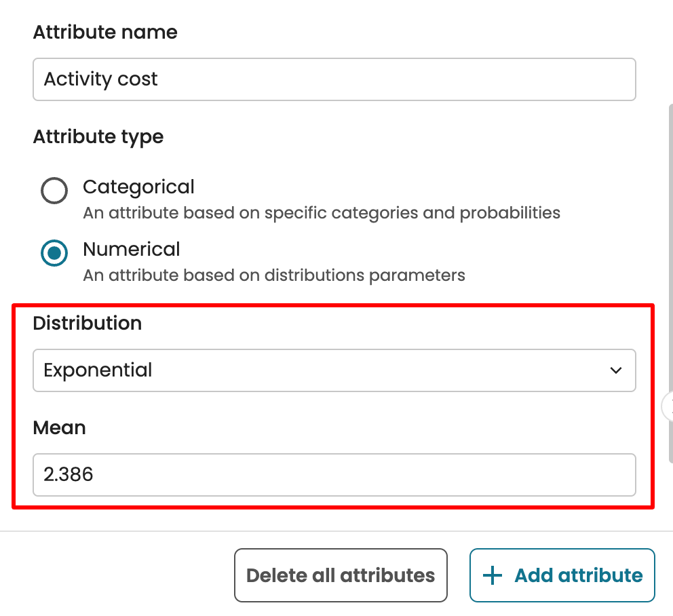Image resolution: width=673 pixels, height=616 pixels.
Task: Click the 'Attribute name' heading label
Action: point(105,33)
